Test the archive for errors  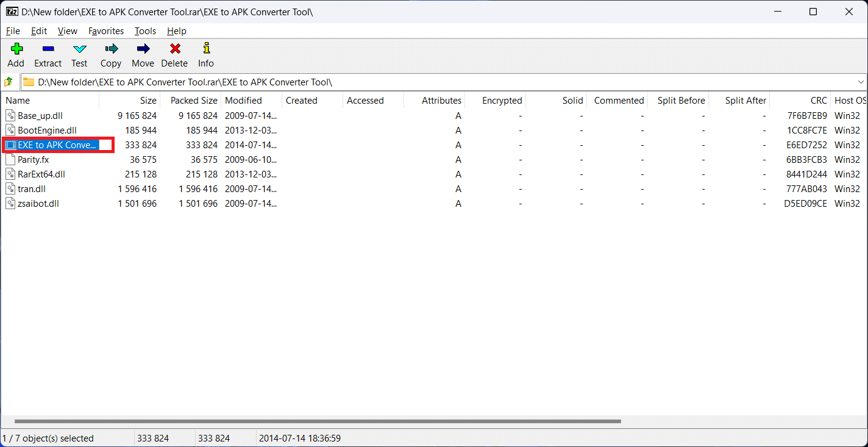(79, 55)
